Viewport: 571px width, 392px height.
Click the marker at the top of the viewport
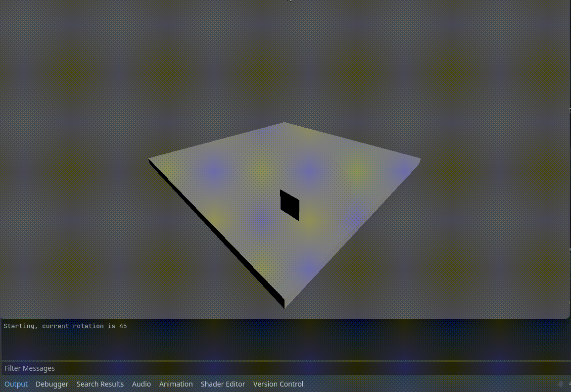coord(290,1)
